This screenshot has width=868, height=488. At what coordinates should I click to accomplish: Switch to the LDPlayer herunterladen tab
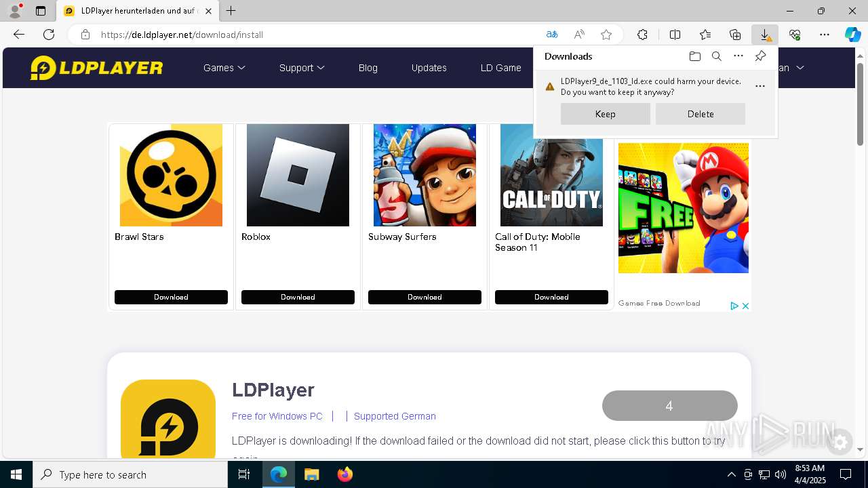click(x=138, y=11)
